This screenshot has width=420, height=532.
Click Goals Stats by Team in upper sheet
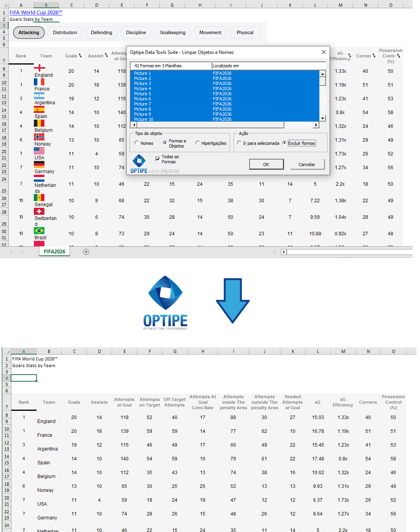[31, 19]
